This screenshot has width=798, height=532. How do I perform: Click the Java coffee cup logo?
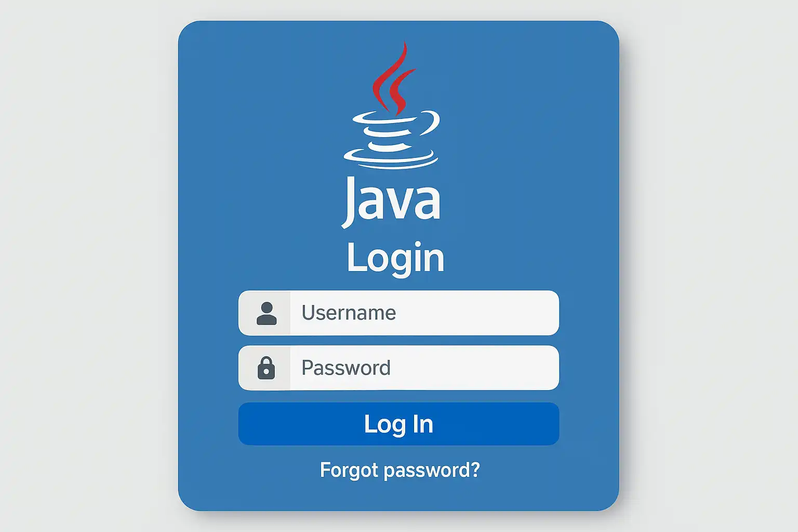pos(392,105)
